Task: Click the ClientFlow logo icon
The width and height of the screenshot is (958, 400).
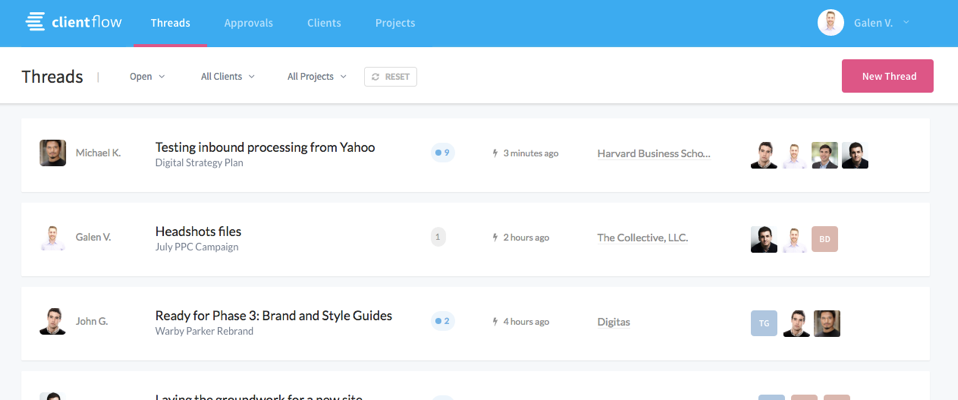Action: pos(36,22)
